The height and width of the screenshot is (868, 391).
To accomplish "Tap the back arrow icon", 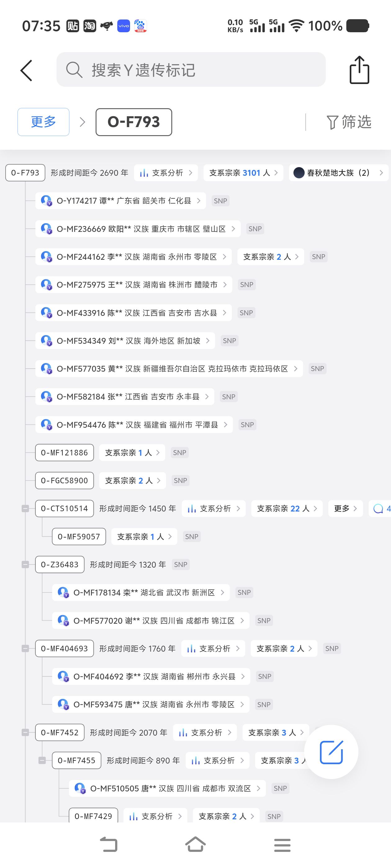I will pos(26,70).
